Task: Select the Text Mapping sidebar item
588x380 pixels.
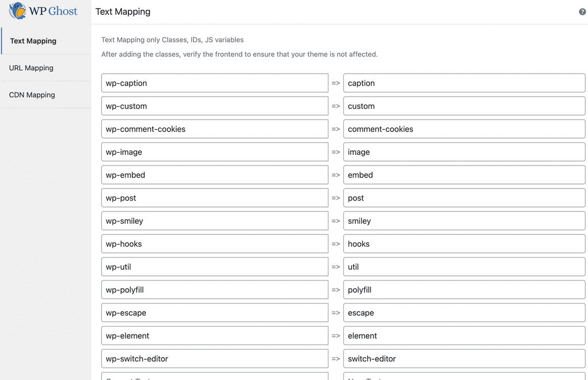Action: (x=33, y=41)
